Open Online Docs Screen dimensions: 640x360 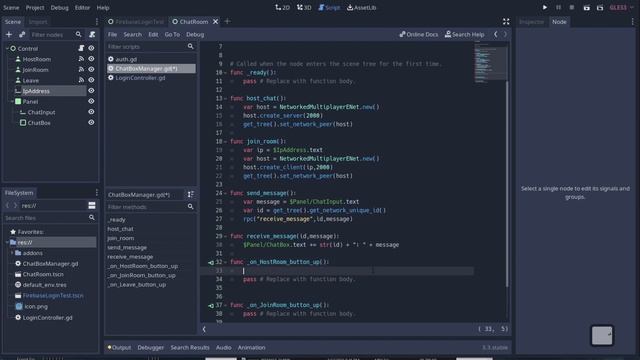(419, 35)
